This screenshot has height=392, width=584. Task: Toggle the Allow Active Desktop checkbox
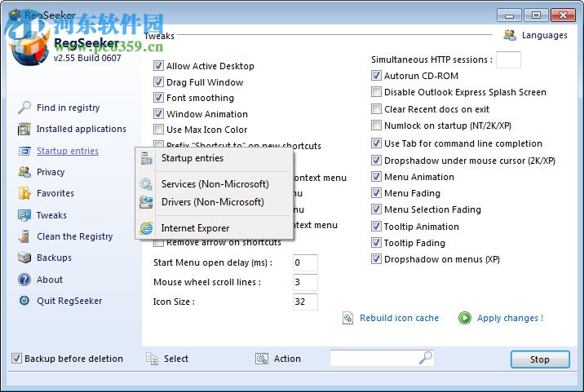159,66
